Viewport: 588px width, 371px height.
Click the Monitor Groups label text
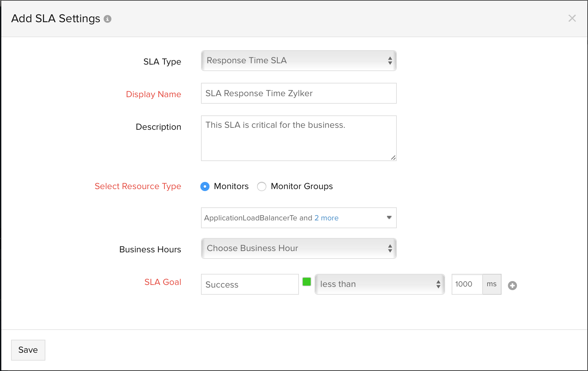[302, 186]
